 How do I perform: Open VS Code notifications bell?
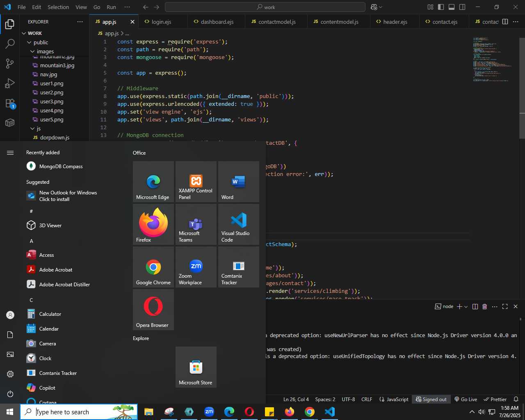click(x=516, y=399)
